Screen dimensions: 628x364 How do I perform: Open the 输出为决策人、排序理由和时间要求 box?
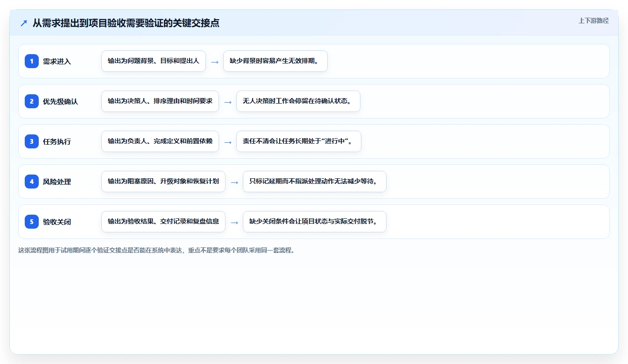pos(160,101)
